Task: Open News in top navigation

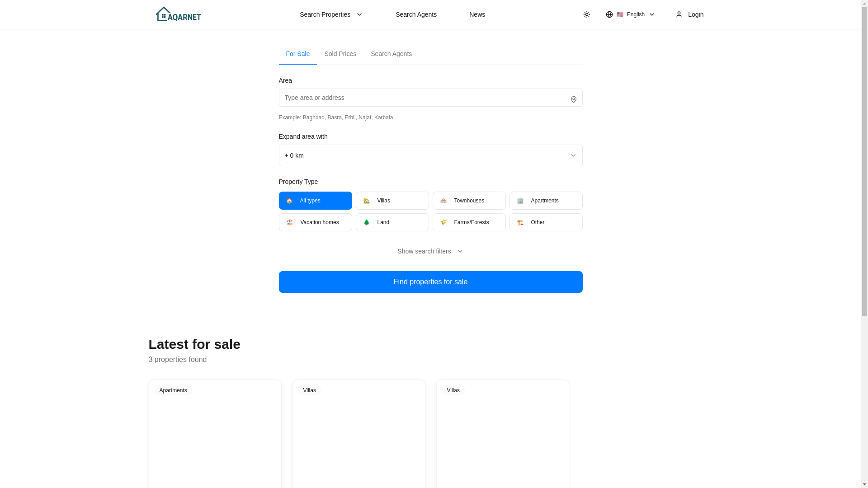Action: (x=477, y=14)
